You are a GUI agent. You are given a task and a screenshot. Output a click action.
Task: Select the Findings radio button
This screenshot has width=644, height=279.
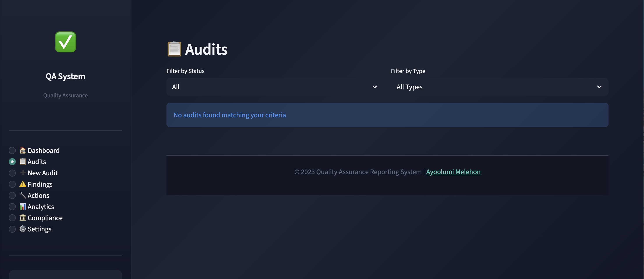point(12,184)
